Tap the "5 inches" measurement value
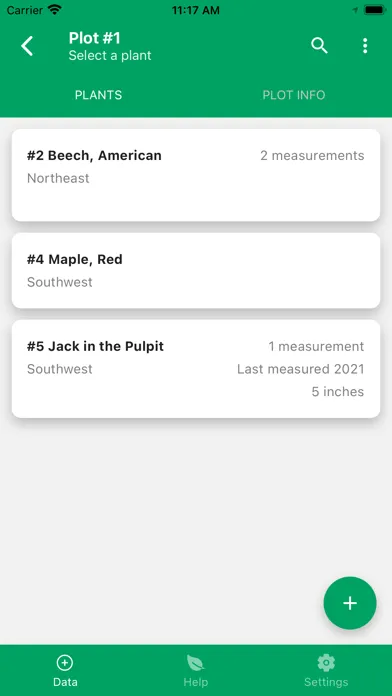Viewport: 392px width, 696px height. 338,392
